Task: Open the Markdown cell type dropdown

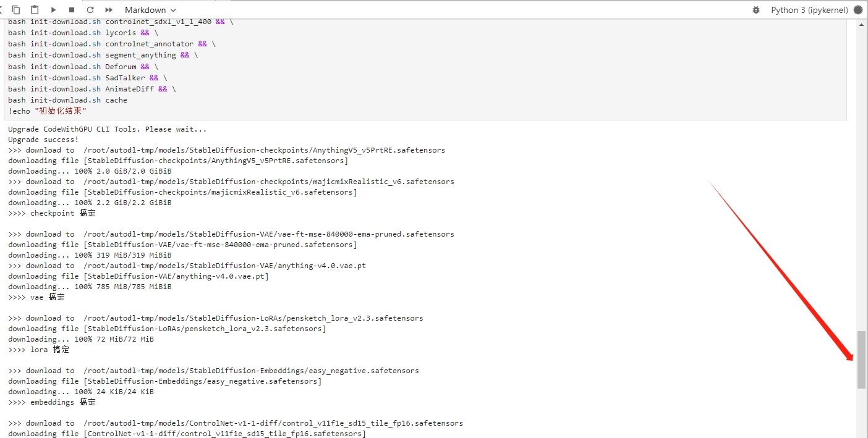Action: tap(150, 10)
